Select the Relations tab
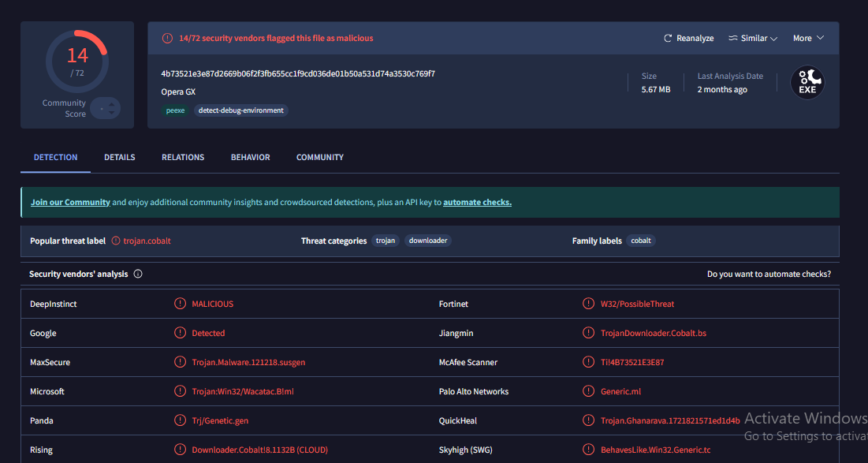 pos(183,157)
